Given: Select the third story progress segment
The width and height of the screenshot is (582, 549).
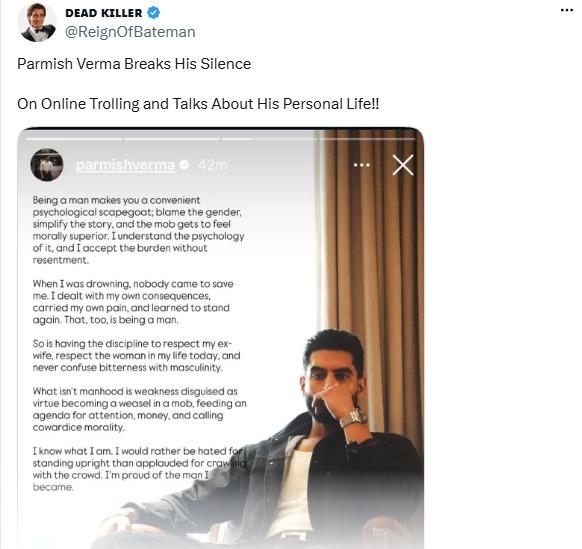Looking at the screenshot, I should point(269,139).
